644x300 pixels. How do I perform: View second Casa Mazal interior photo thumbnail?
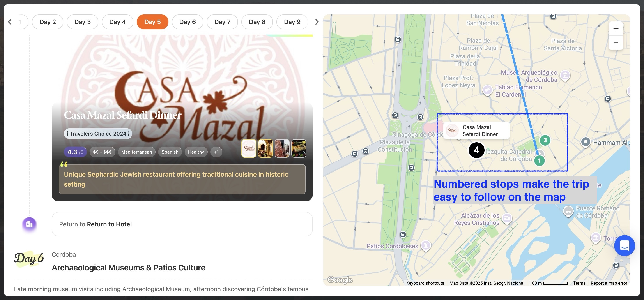pos(265,148)
